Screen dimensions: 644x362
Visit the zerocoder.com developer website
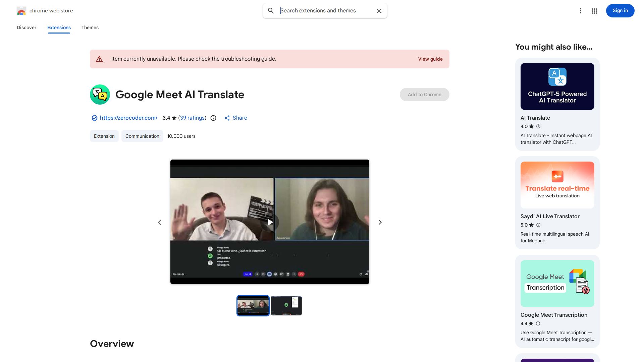[128, 118]
